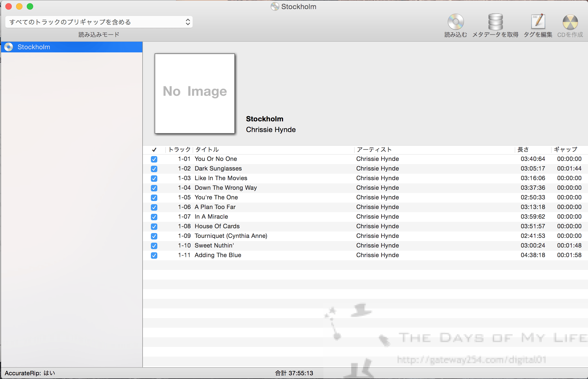Viewport: 588px width, 379px height.
Task: Sort by the ギャップ column header
Action: [x=569, y=150]
